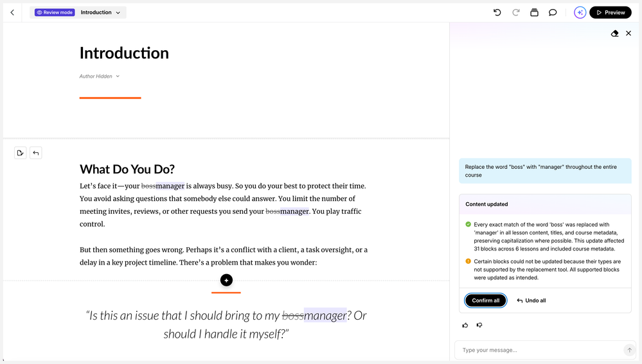This screenshot has height=364, width=642.
Task: Click the block accept-edit icon
Action: 20,153
